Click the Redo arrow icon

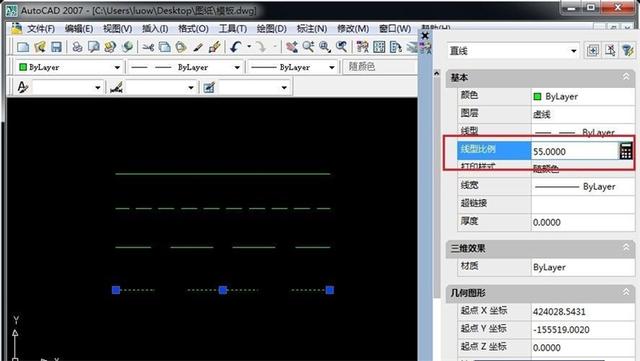260,47
